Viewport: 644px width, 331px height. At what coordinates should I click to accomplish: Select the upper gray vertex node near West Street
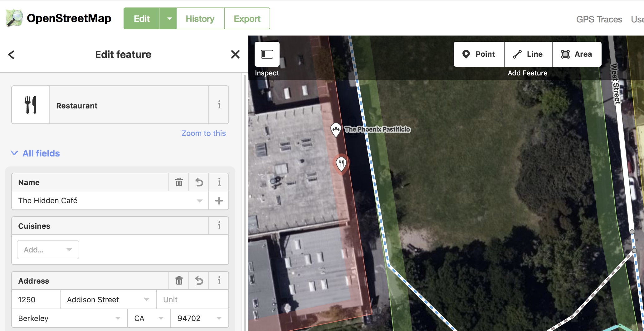(632, 232)
